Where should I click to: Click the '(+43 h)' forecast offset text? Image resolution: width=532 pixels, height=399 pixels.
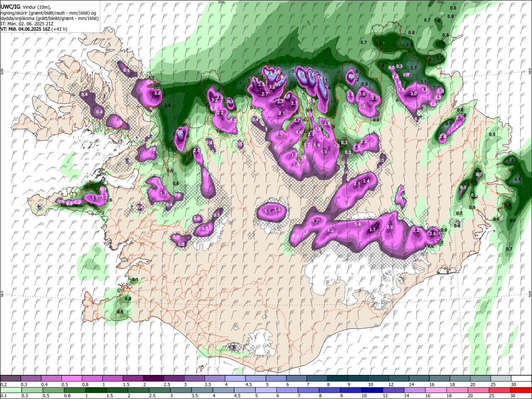tap(59, 29)
